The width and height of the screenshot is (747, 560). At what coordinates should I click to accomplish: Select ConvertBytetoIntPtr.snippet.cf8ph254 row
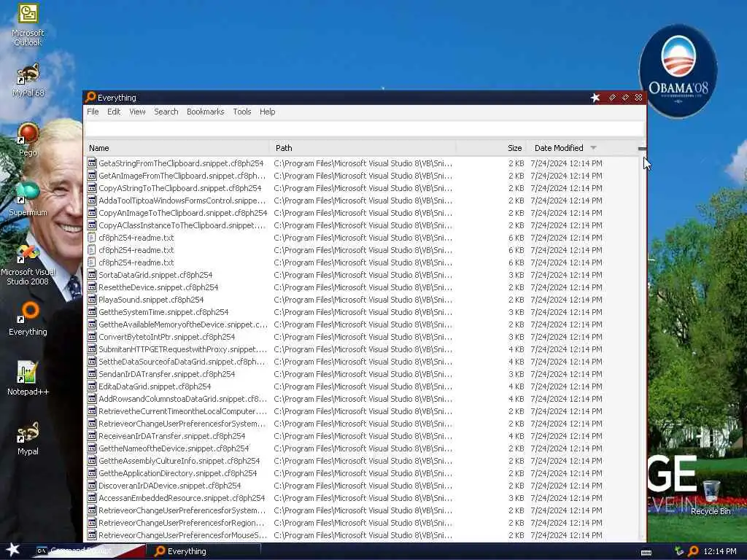click(361, 337)
